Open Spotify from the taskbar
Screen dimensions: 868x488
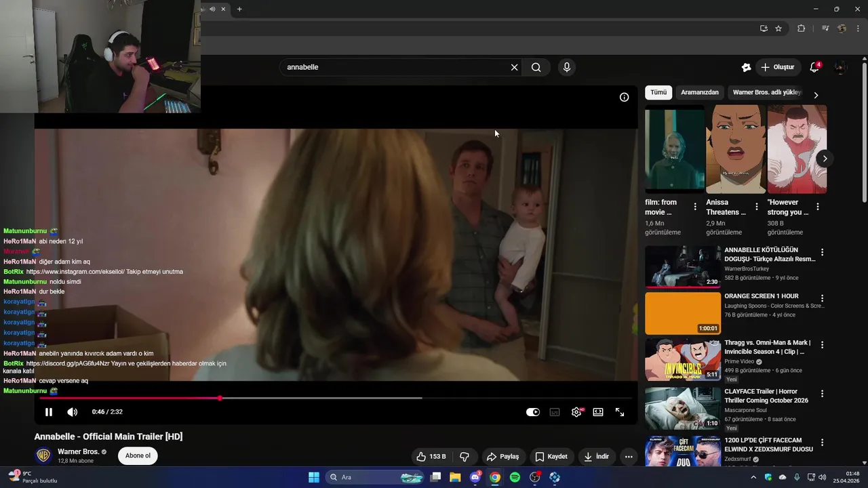(x=515, y=477)
